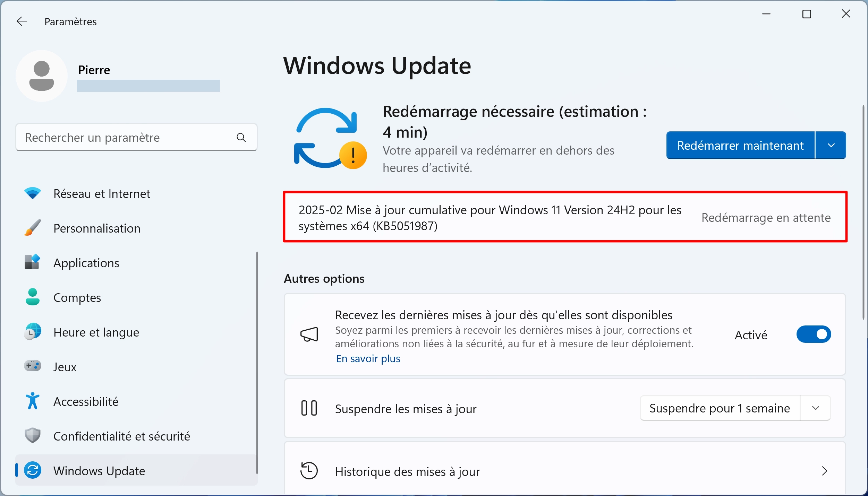Click the Paramètres window title
This screenshot has height=496, width=868.
[70, 21]
